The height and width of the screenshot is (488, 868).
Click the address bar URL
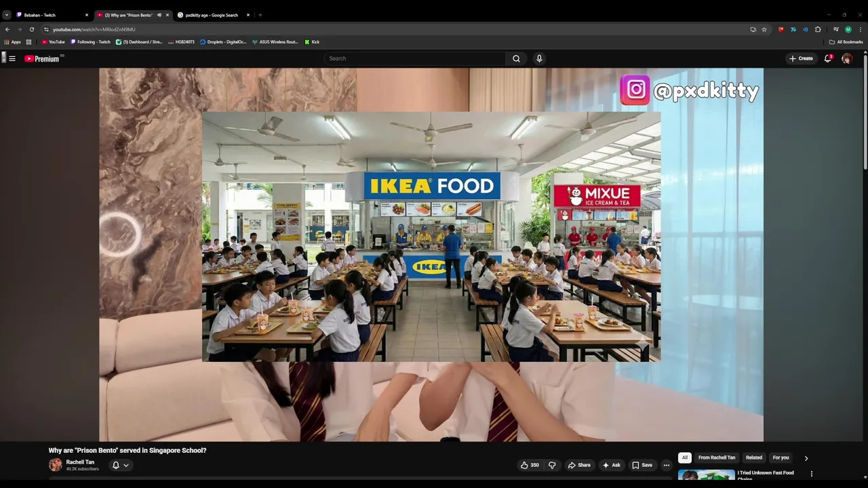[x=94, y=29]
